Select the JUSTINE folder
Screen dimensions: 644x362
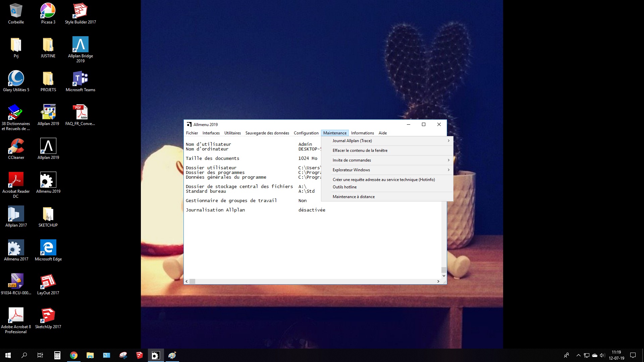coord(48,48)
